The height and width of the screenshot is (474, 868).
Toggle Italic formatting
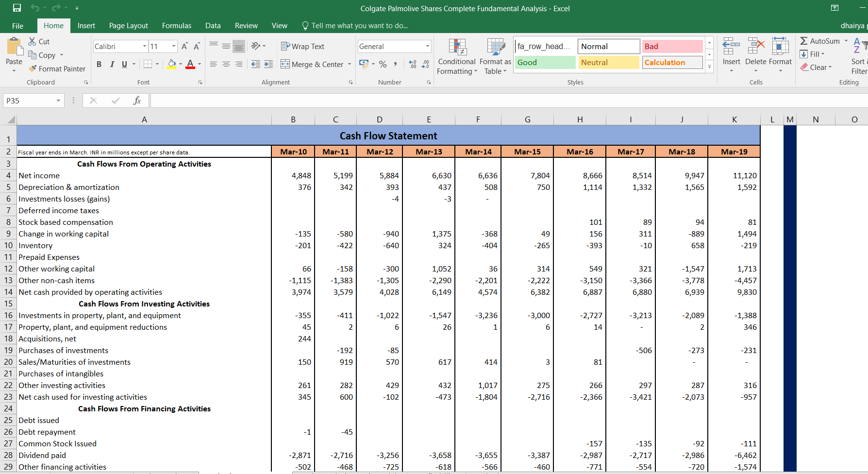112,64
